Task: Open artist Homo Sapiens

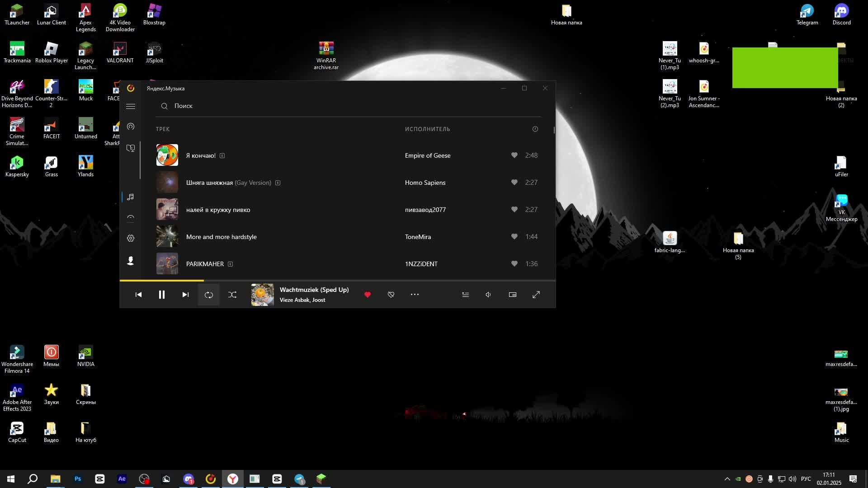Action: [x=425, y=183]
